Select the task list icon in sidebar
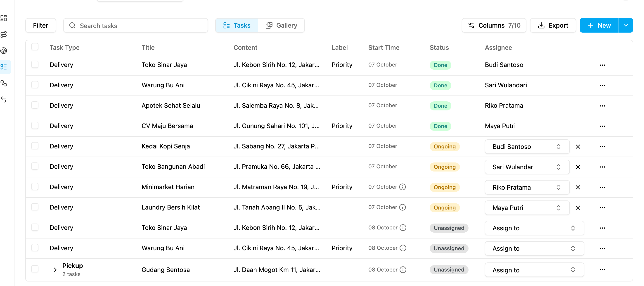 (x=4, y=67)
